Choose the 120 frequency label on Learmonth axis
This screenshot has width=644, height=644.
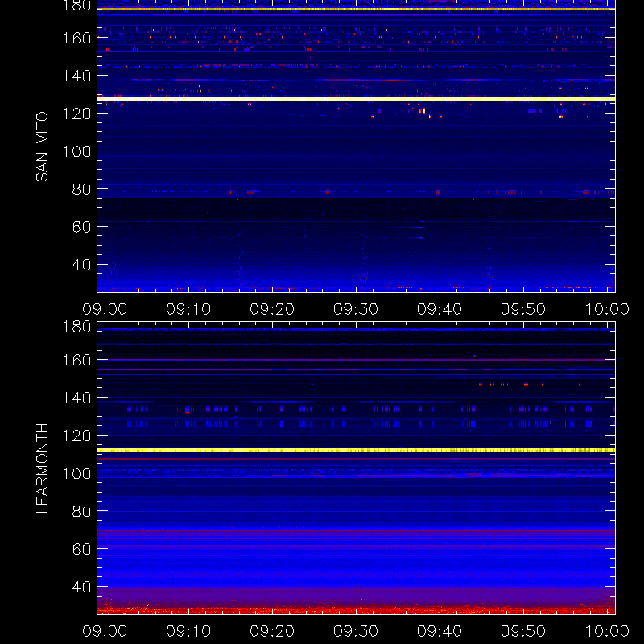tap(76, 436)
